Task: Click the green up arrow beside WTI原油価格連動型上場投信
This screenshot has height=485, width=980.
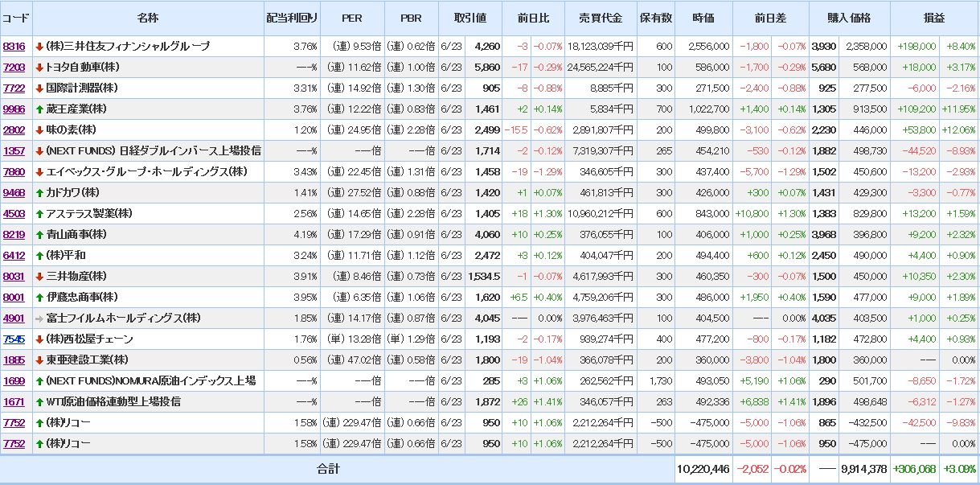Action: (x=39, y=402)
